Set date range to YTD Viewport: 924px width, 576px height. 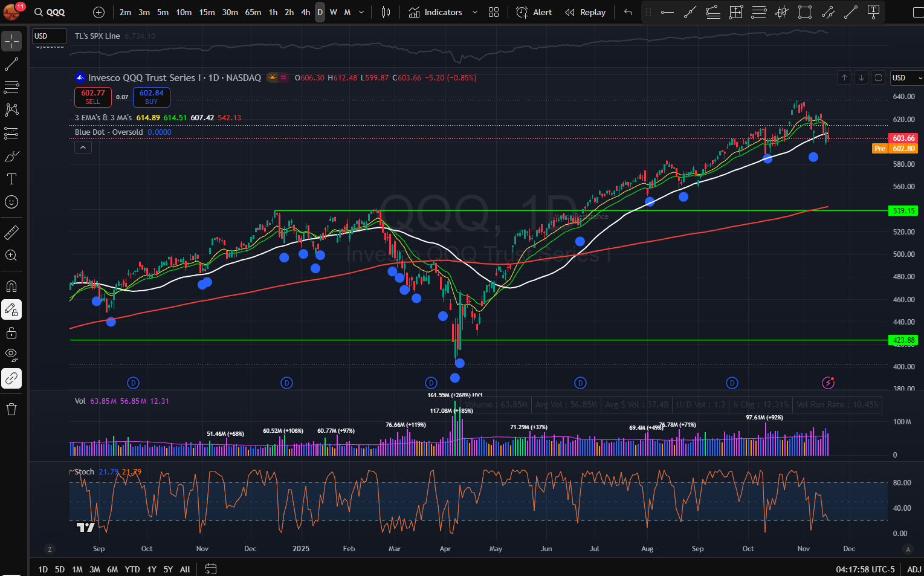132,569
